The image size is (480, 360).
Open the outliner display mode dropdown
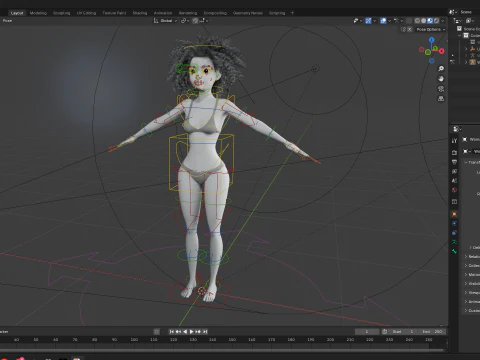coord(457,21)
